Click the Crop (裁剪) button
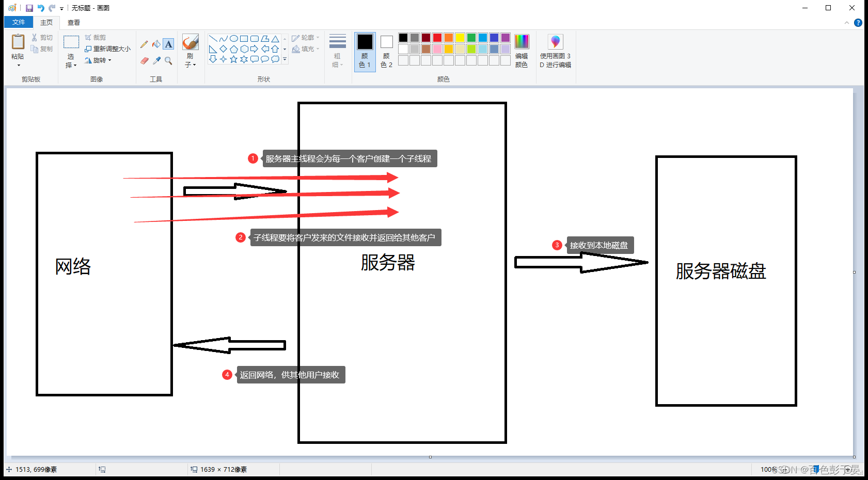This screenshot has height=480, width=868. point(96,38)
